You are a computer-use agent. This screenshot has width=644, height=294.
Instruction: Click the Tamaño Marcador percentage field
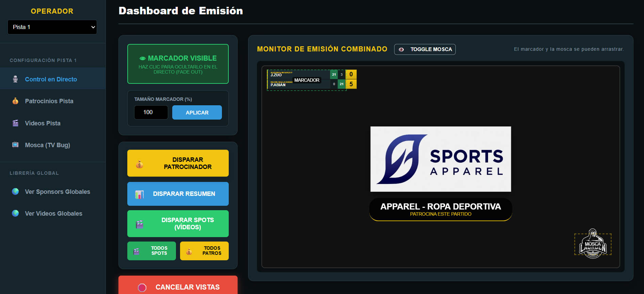pos(151,112)
